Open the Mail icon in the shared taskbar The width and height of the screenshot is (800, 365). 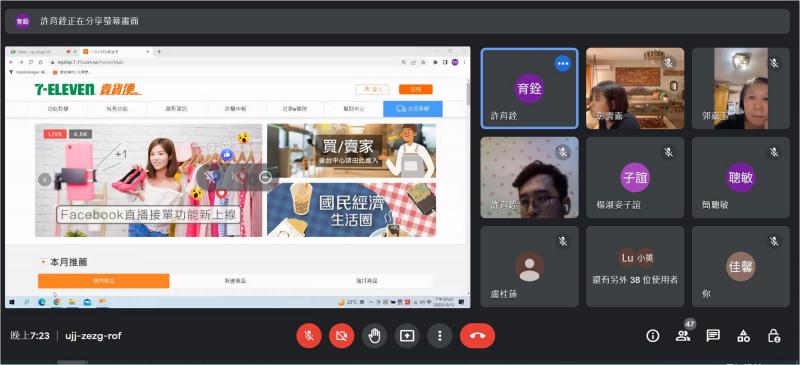[x=87, y=302]
